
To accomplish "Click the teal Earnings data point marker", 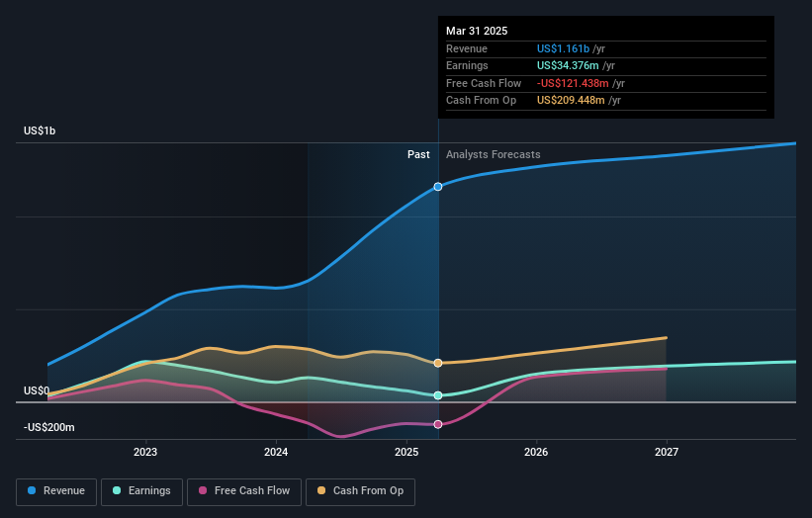I will coord(438,395).
